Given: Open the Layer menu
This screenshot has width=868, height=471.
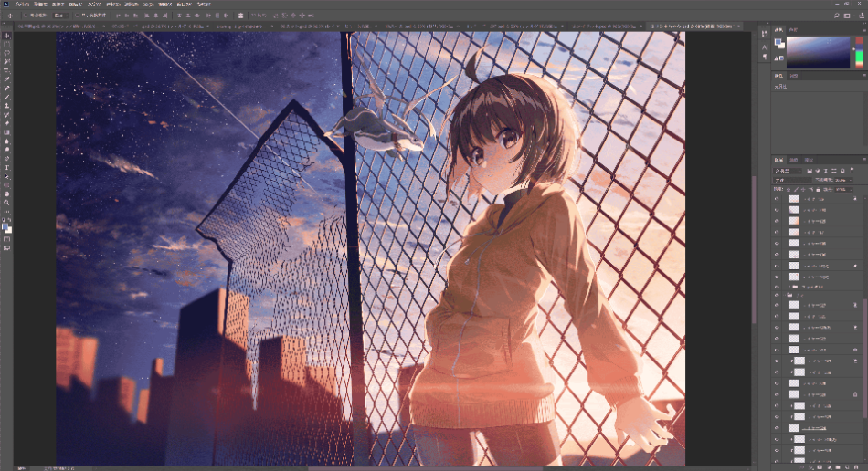Looking at the screenshot, I should click(x=75, y=5).
